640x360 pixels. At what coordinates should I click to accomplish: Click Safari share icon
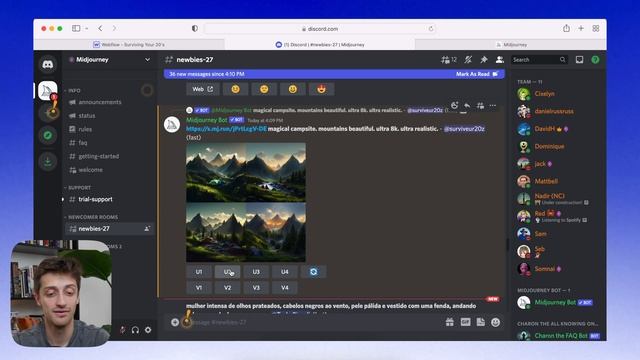[x=566, y=28]
